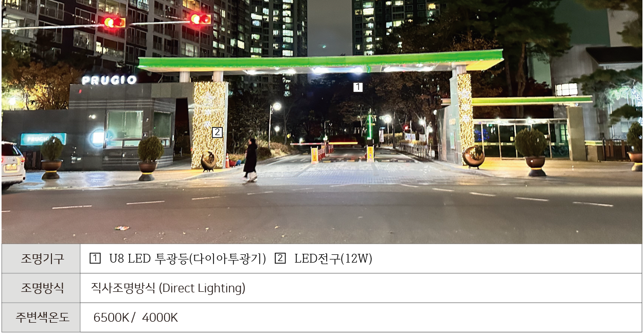Click marker 1 under the green canopy
The height and width of the screenshot is (334, 644).
click(x=358, y=87)
